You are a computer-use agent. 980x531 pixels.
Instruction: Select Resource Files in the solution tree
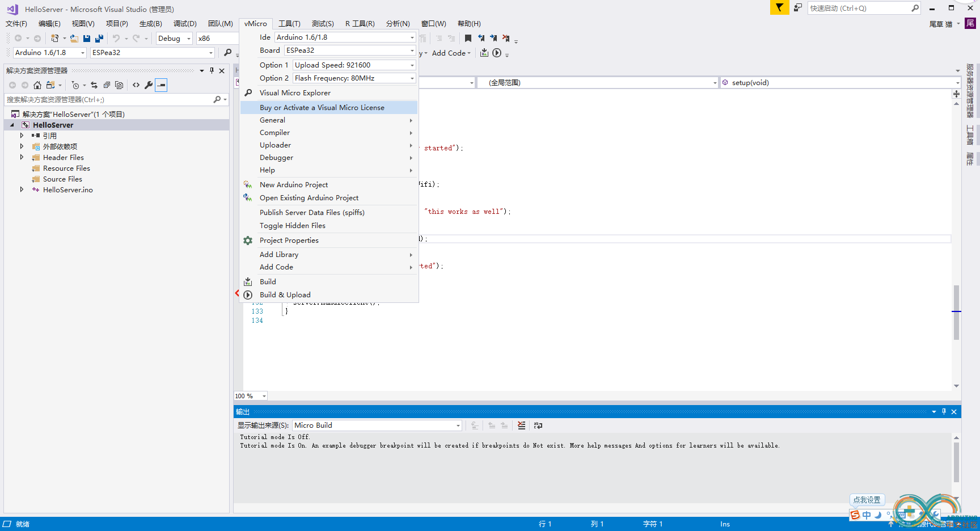tap(66, 168)
